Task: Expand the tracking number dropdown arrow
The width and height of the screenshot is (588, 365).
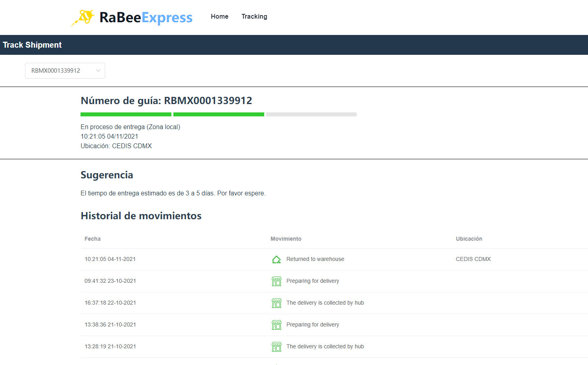Action: pos(98,71)
